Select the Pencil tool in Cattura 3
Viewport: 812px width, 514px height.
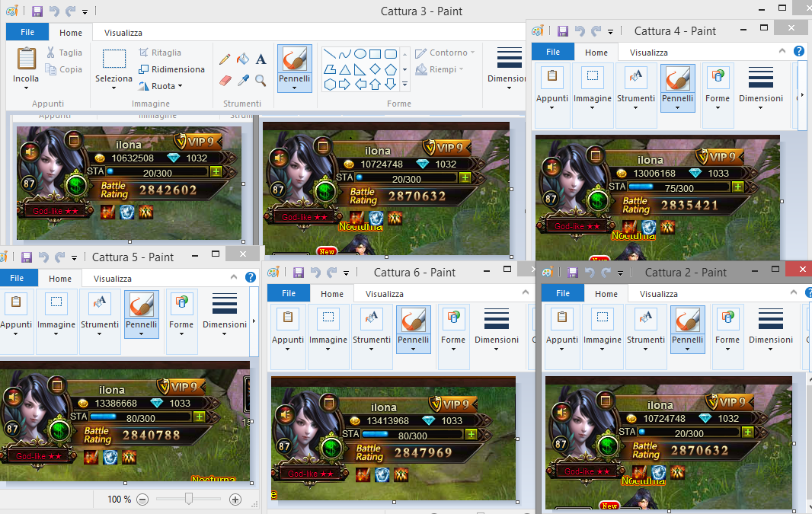tap(225, 59)
